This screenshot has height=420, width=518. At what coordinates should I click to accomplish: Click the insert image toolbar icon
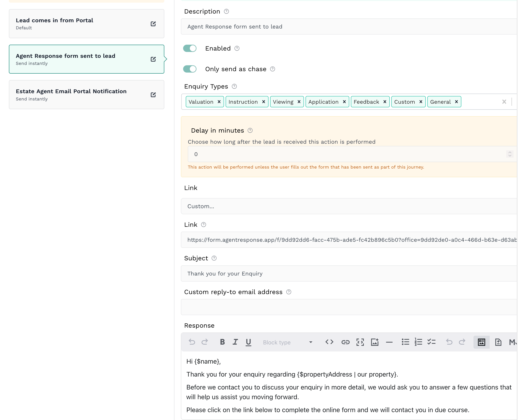pos(375,342)
